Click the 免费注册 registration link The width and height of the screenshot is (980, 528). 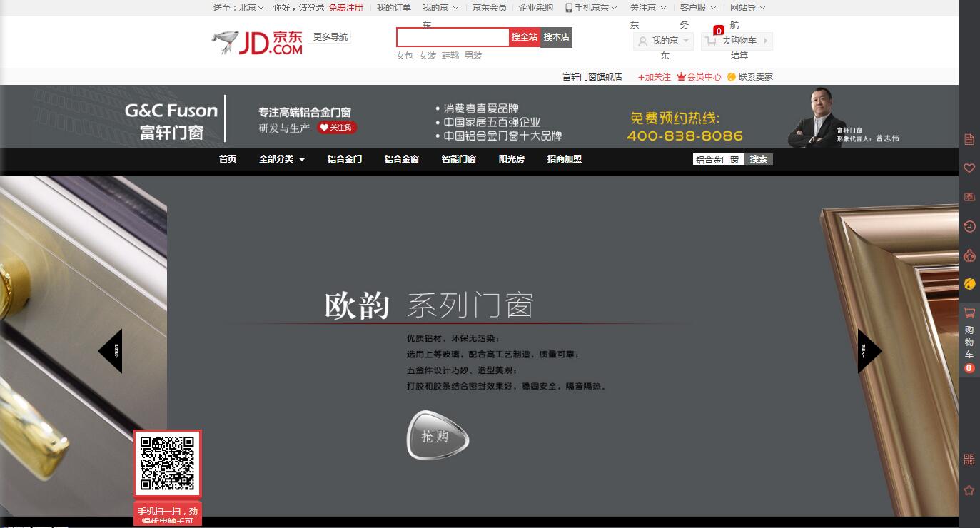pyautogui.click(x=345, y=8)
